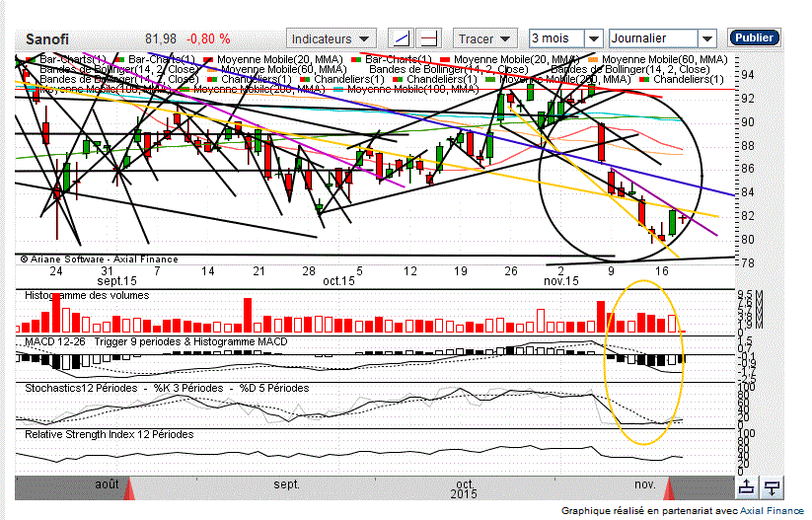Click the oct.15 date axis label

[x=338, y=281]
